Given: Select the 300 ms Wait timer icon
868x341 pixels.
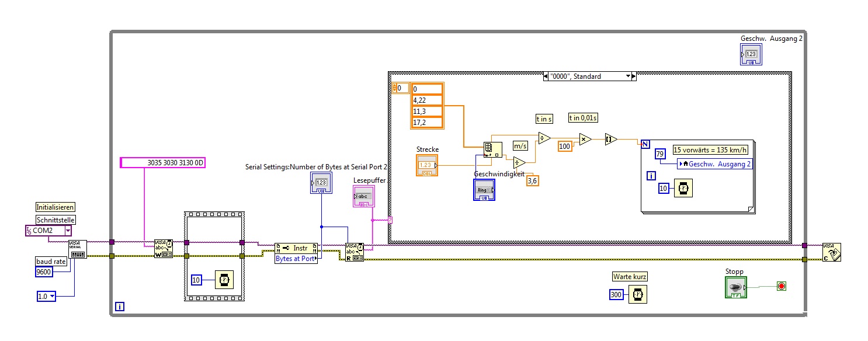Looking at the screenshot, I should [x=638, y=295].
